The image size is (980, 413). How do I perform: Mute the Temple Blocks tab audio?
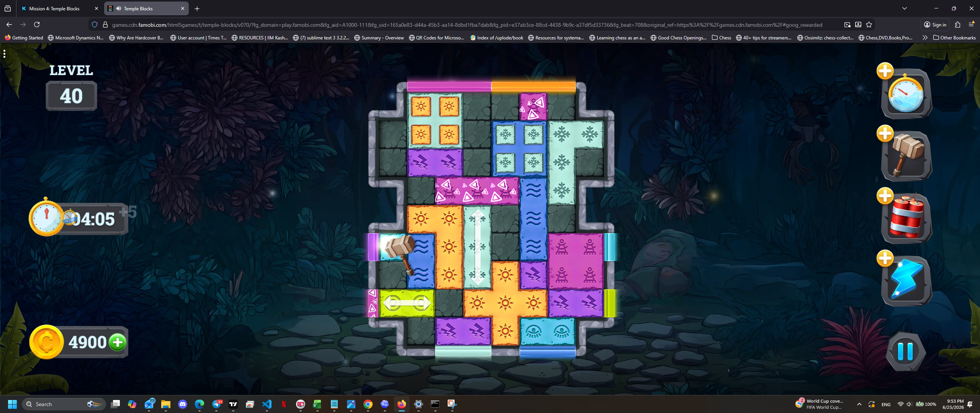click(119, 8)
